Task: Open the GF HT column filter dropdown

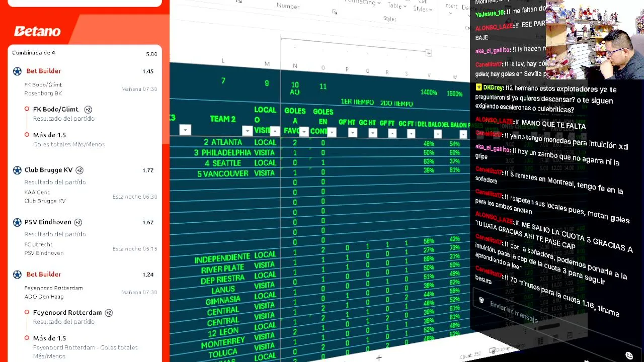Action: coord(352,133)
